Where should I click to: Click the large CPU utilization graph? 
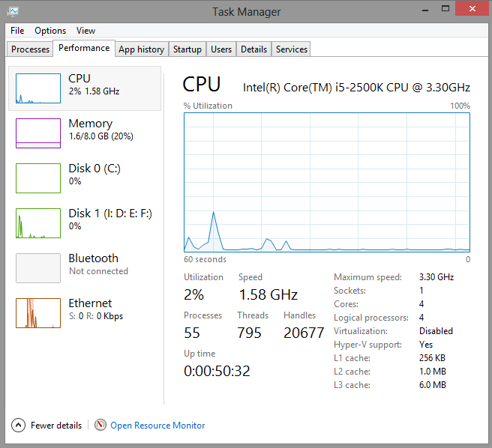click(x=327, y=182)
